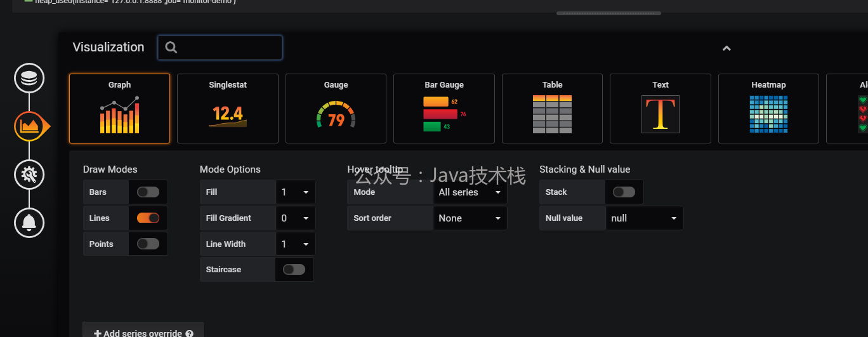Screen dimensions: 868x337
Task: Click the 'Line Width' label
Action: tap(226, 244)
